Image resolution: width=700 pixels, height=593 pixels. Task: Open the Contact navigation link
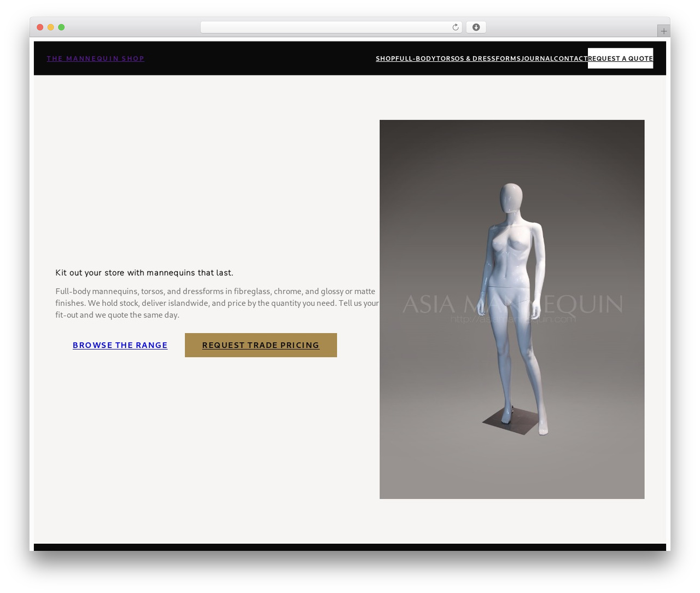[x=571, y=59]
